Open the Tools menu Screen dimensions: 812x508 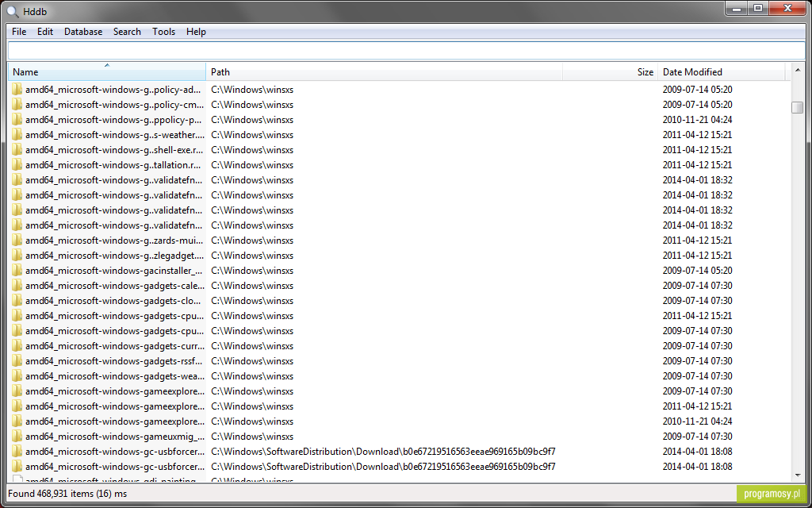163,32
